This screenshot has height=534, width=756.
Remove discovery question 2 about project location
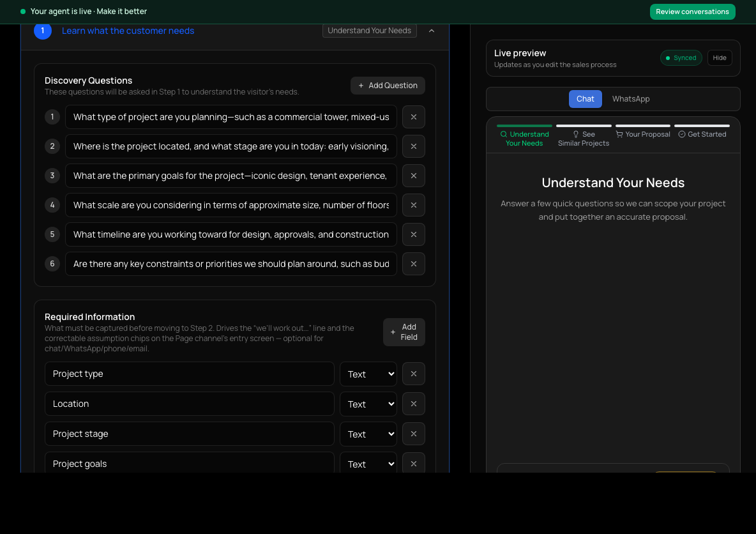(x=413, y=146)
